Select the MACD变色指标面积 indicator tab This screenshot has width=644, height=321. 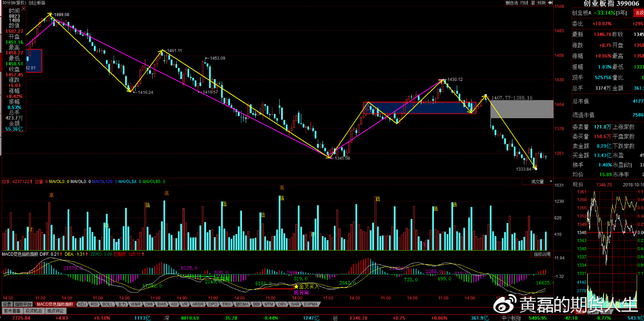point(55,304)
